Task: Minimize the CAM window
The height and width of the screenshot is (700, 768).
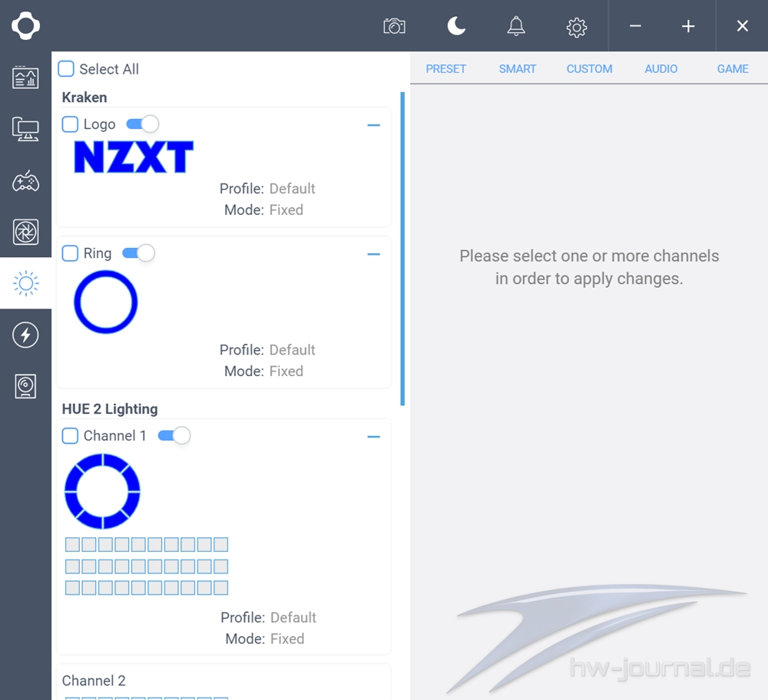Action: click(x=635, y=26)
